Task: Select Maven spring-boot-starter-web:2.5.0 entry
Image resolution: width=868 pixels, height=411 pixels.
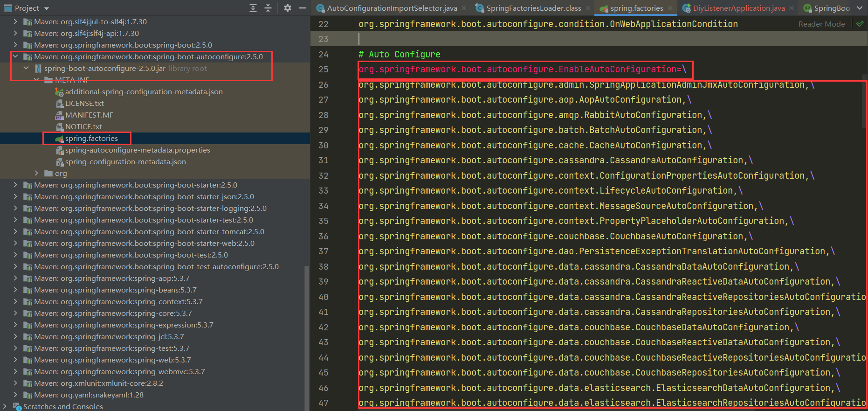Action: coord(144,243)
